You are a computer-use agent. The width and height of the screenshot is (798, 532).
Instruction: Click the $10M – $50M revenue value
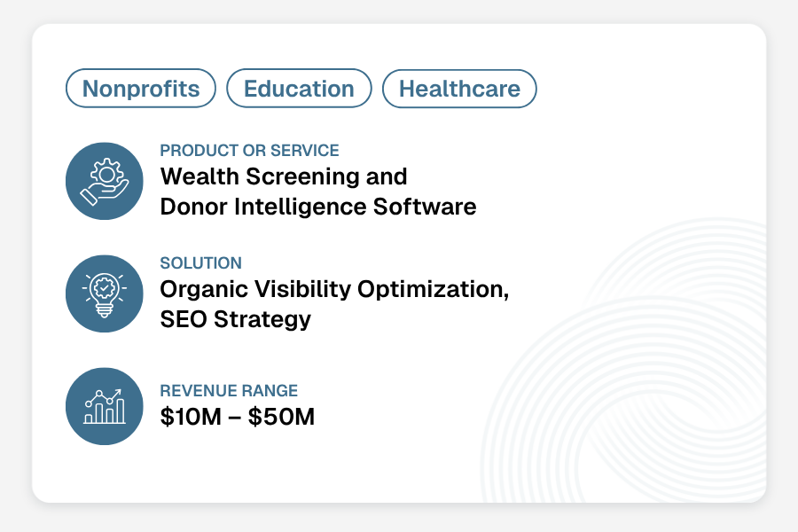click(237, 417)
